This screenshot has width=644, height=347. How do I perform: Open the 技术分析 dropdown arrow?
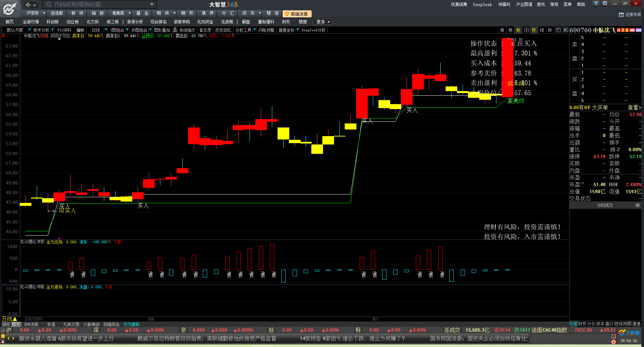52,30
